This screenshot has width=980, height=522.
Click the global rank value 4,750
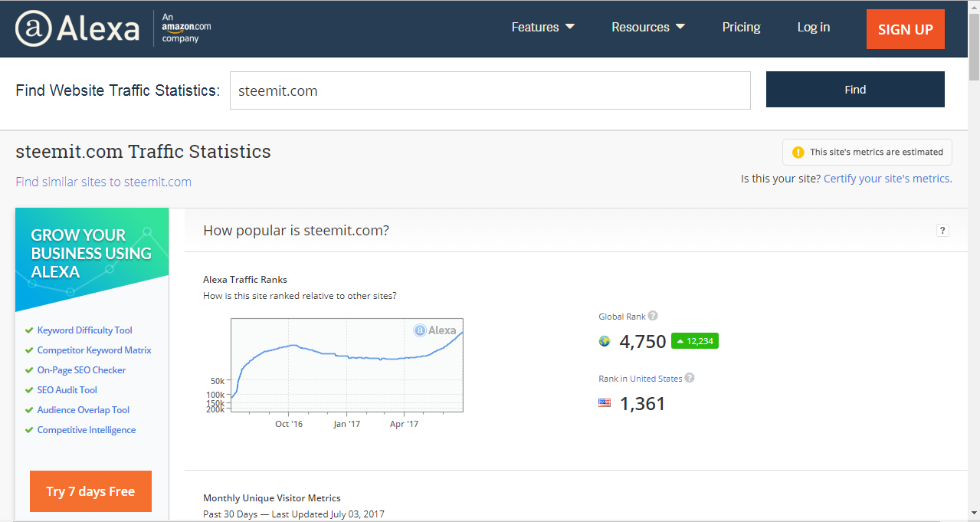point(643,341)
